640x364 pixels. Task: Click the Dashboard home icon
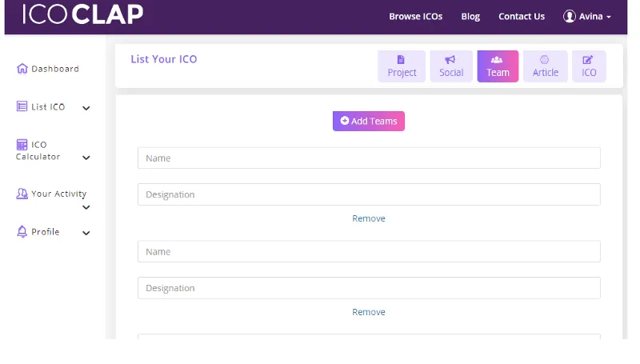(22, 69)
